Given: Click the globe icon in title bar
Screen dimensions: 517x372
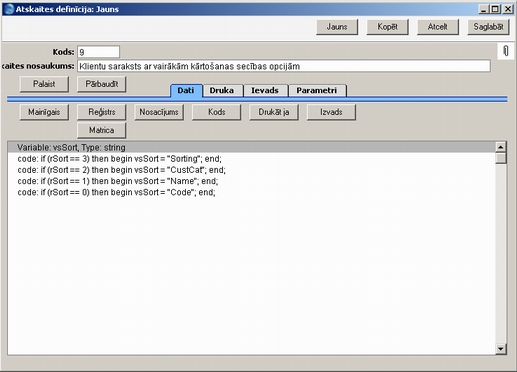Looking at the screenshot, I should (9, 9).
